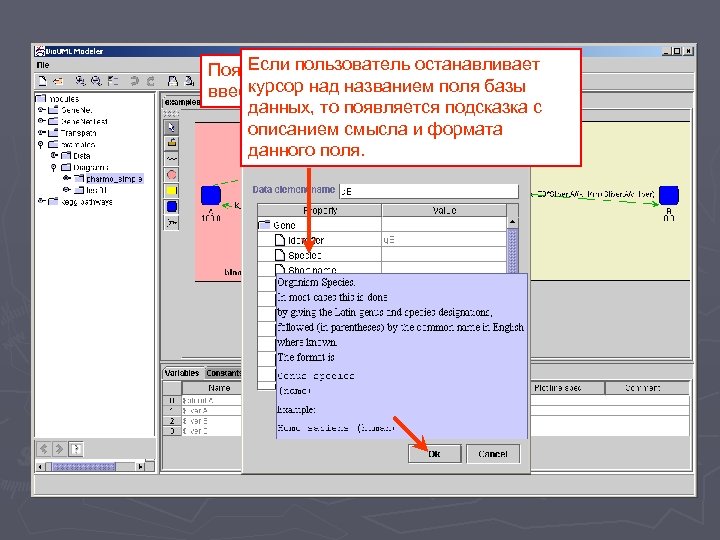Click the property table scroll-up arrow
The height and width of the screenshot is (540, 720).
click(512, 222)
